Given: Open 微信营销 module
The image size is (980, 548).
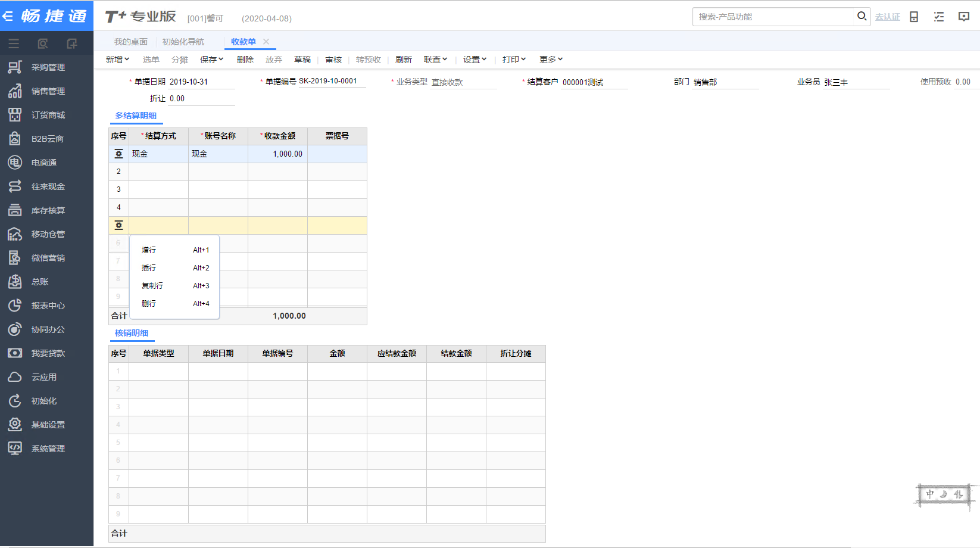Looking at the screenshot, I should (46, 258).
